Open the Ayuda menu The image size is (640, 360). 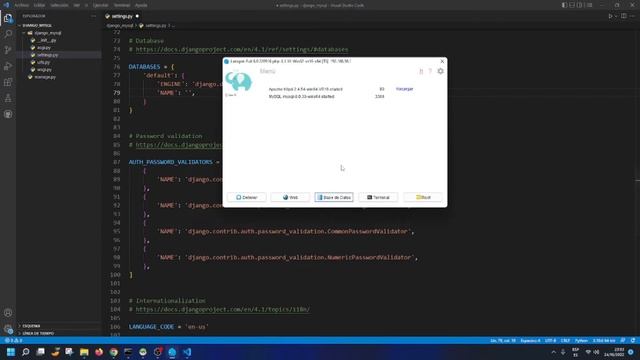pos(141,5)
